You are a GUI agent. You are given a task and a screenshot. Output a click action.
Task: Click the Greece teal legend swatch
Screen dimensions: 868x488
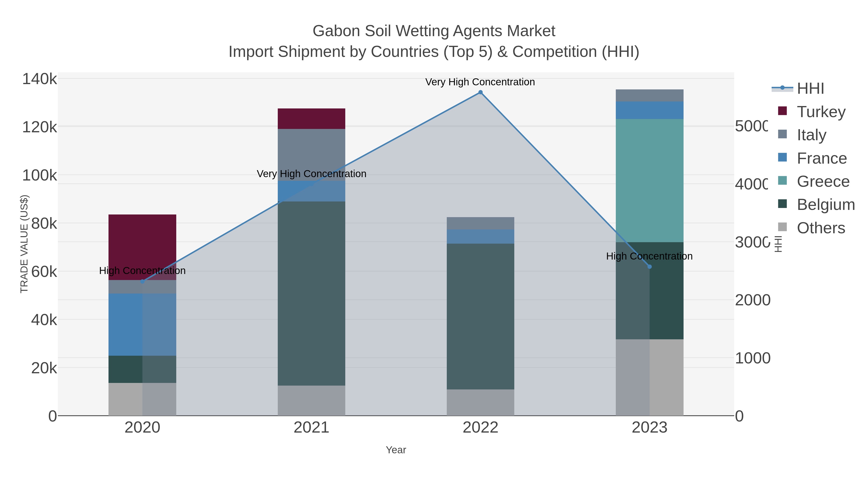click(x=782, y=180)
